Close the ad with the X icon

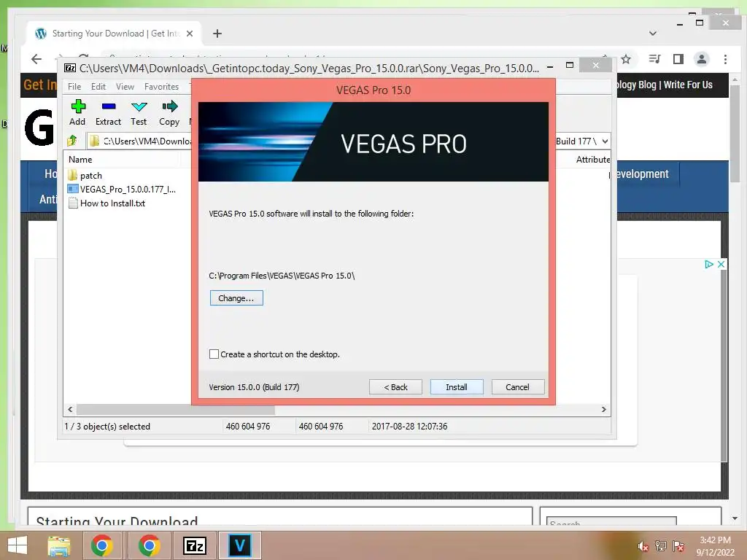721,264
